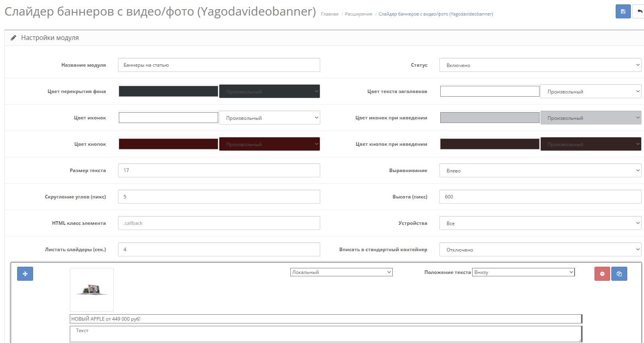This screenshot has width=644, height=343.
Task: Click the back arrow button
Action: coord(639,12)
